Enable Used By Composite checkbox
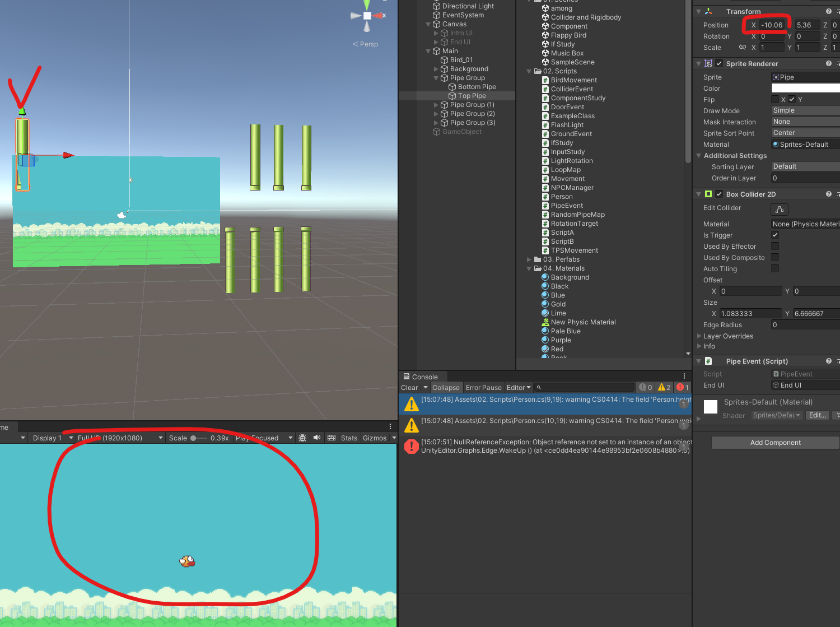 tap(775, 257)
